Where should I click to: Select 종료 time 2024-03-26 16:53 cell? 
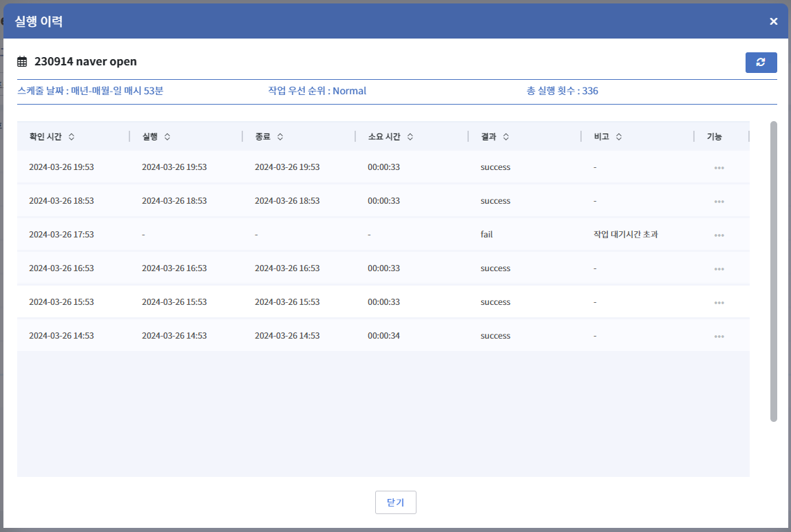pos(287,268)
